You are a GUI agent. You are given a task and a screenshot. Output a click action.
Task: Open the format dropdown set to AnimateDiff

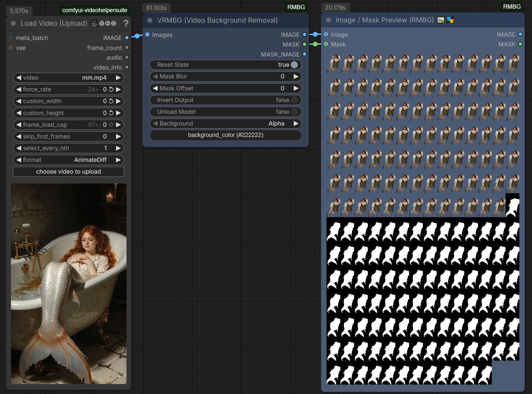coord(68,160)
